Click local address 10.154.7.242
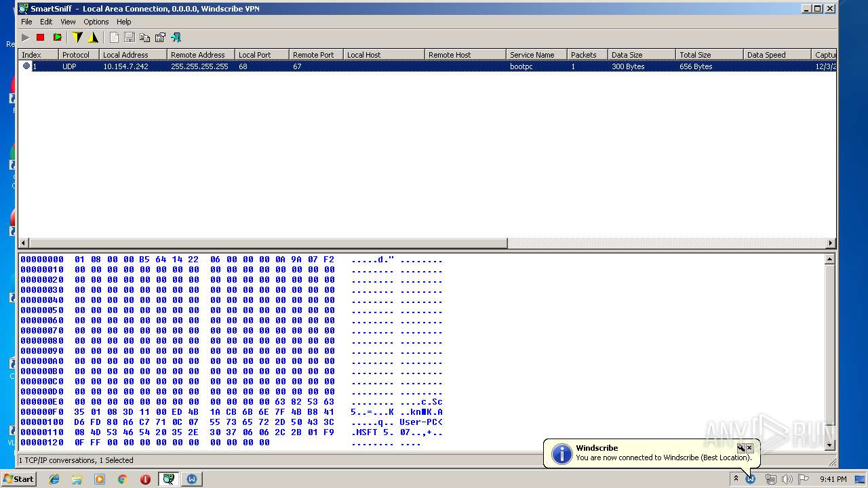This screenshot has height=488, width=868. [125, 66]
